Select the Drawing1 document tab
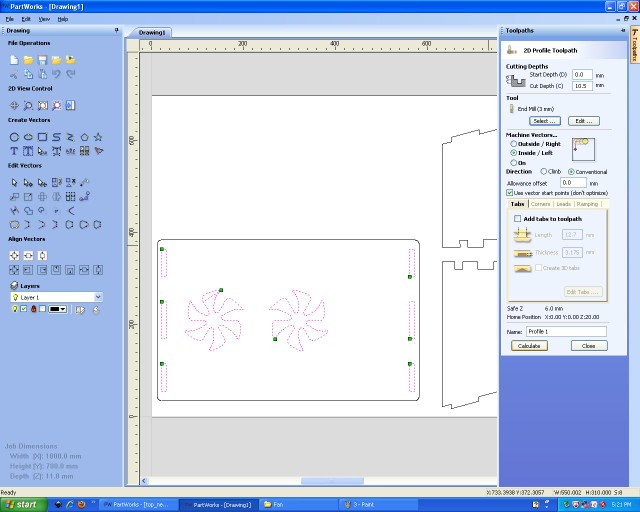This screenshot has height=512, width=640. pyautogui.click(x=151, y=33)
